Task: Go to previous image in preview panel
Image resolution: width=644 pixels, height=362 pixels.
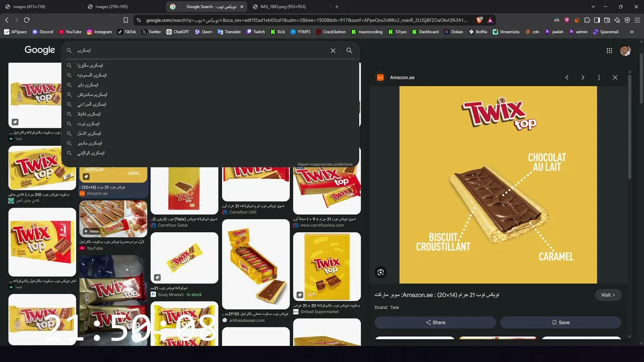Action: tap(567, 77)
